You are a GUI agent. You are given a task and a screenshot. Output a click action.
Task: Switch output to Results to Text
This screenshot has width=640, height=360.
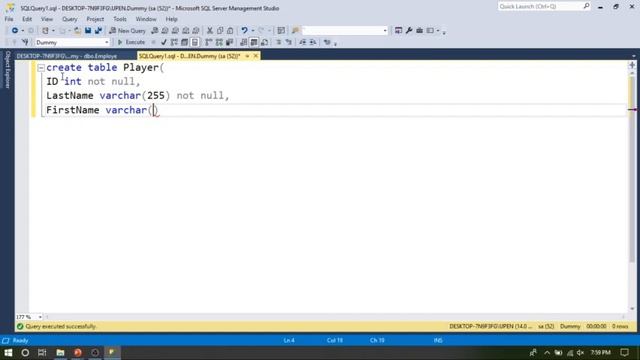click(x=244, y=42)
